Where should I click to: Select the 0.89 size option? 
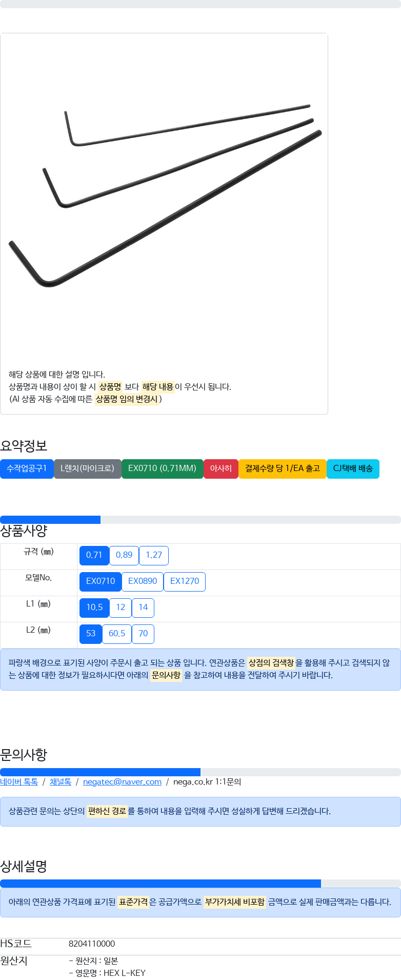(124, 555)
